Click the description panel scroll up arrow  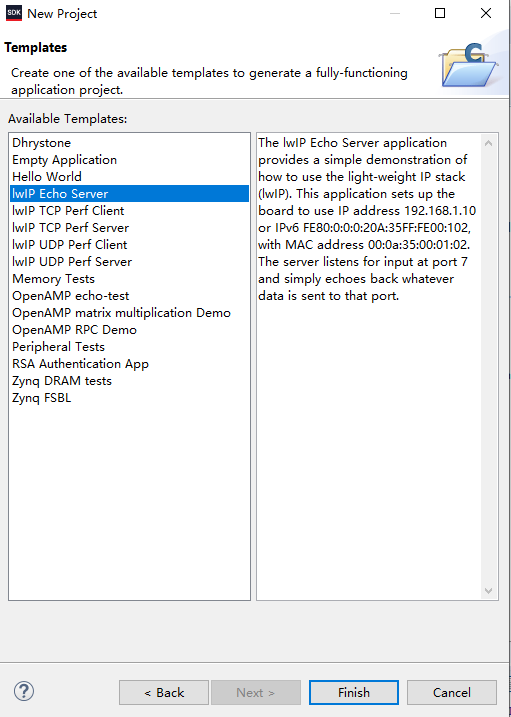[x=488, y=143]
